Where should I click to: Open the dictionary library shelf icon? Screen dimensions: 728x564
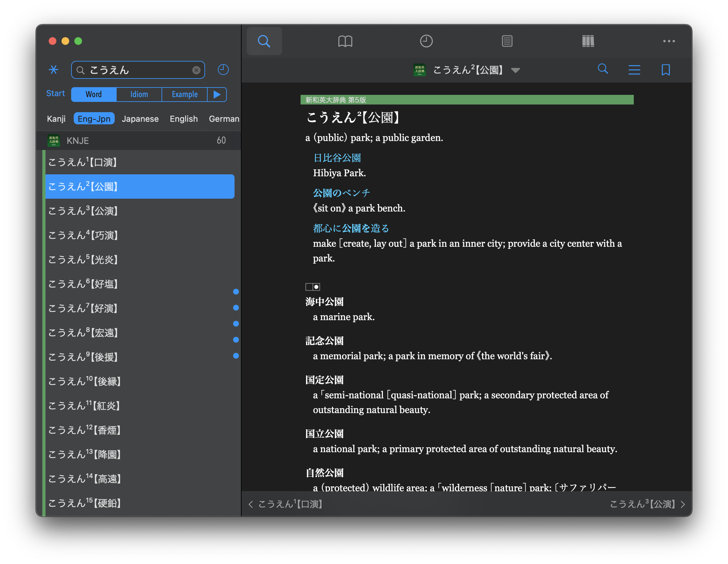pyautogui.click(x=588, y=41)
